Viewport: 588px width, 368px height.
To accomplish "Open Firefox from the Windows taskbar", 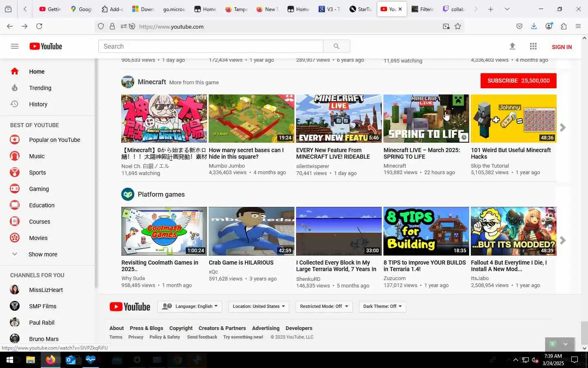I will click(x=51, y=360).
